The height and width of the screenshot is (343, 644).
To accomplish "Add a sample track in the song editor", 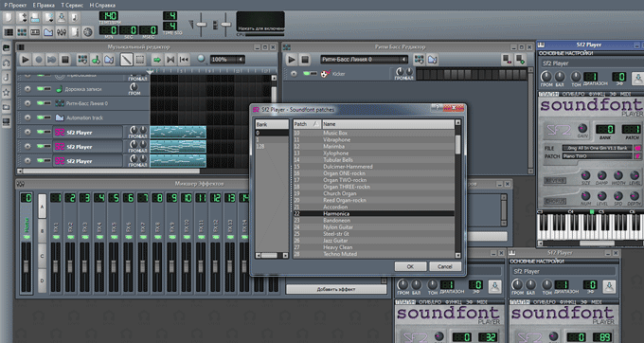I will coord(96,60).
